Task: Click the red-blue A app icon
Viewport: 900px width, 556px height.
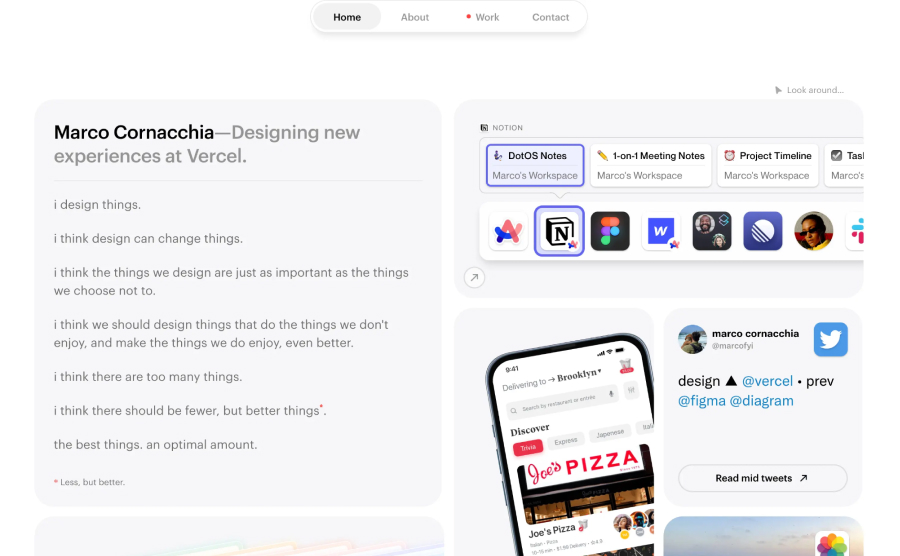Action: (x=508, y=231)
